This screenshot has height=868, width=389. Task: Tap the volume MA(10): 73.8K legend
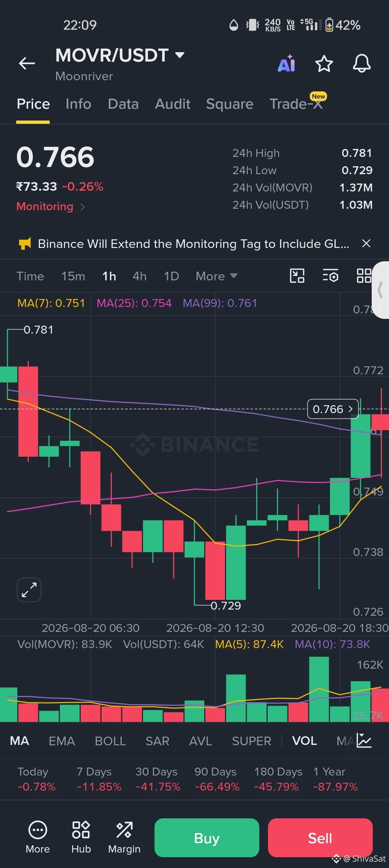pyautogui.click(x=332, y=644)
